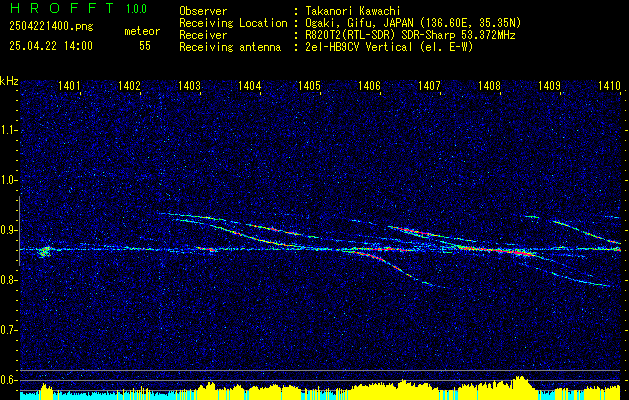Click the bright echo blob near 1400 carrier line
The image size is (629, 400).
tap(45, 252)
